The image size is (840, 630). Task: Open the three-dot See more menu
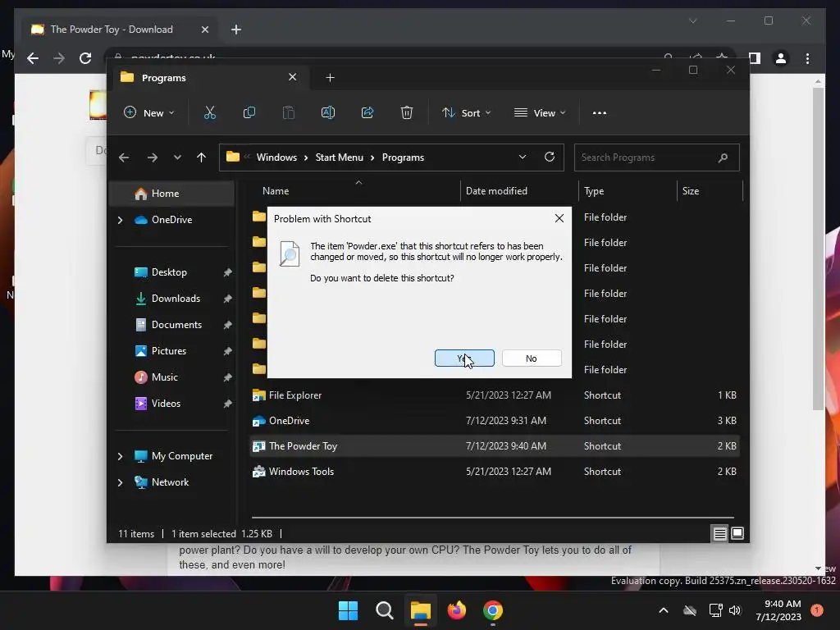click(600, 113)
